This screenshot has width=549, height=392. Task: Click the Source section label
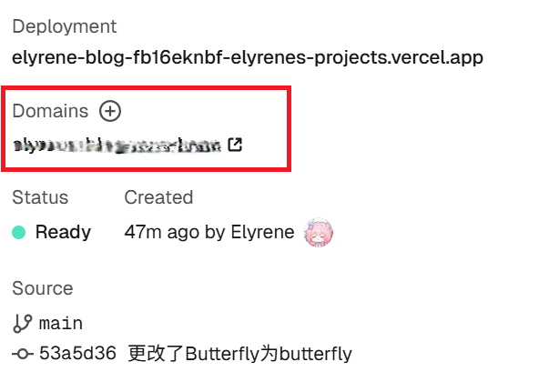[x=43, y=288]
